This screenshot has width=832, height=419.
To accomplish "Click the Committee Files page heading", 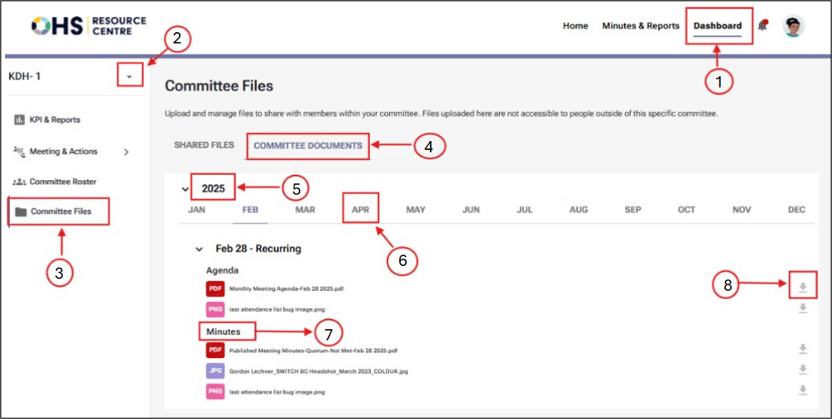I will 219,86.
